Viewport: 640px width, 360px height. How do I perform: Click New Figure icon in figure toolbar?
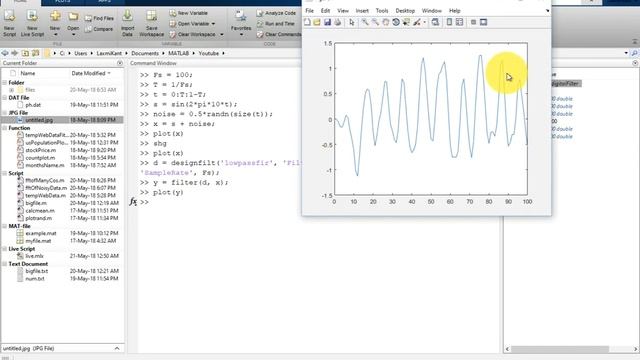pyautogui.click(x=307, y=22)
